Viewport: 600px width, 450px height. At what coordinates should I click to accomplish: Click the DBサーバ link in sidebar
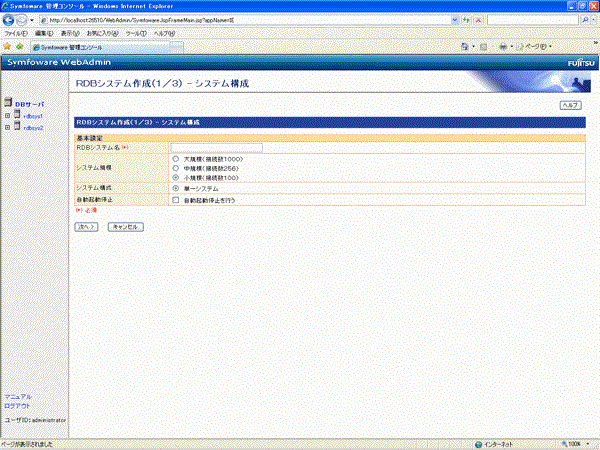tap(29, 104)
